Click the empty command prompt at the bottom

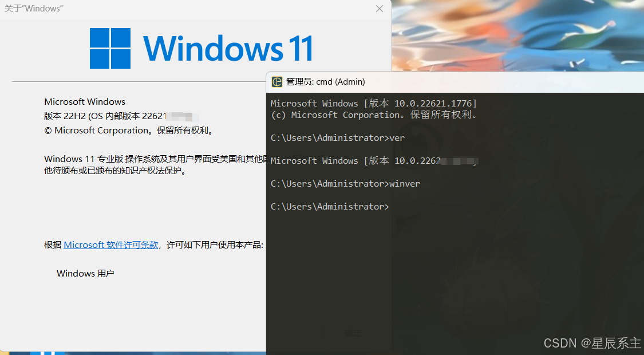(330, 207)
